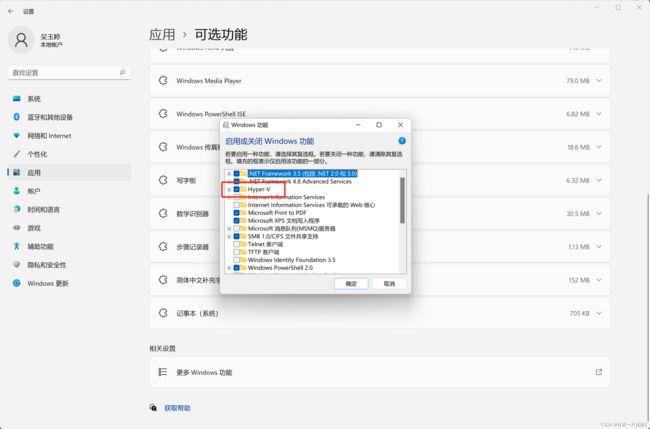
Task: Open the 获取帮助 link
Action: 177,408
